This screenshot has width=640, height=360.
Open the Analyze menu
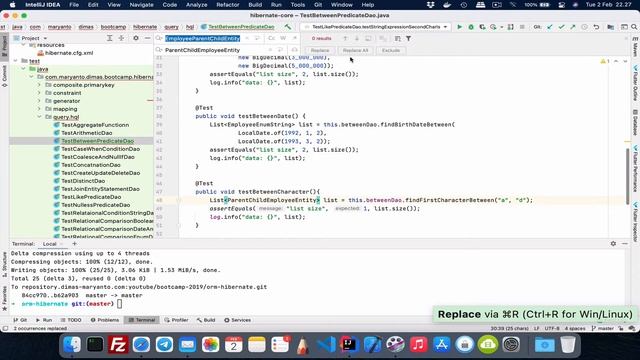tap(196, 5)
